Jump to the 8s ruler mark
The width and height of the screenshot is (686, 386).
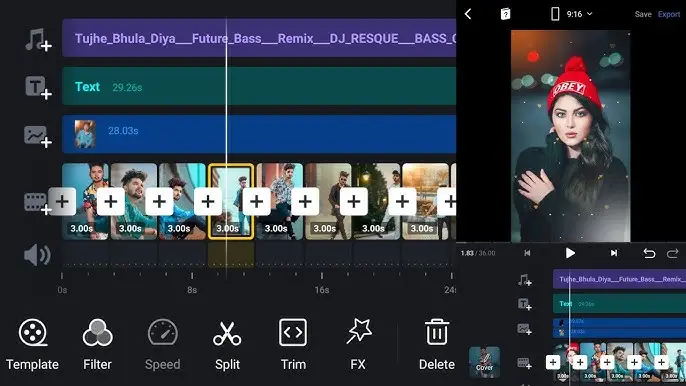click(x=192, y=289)
